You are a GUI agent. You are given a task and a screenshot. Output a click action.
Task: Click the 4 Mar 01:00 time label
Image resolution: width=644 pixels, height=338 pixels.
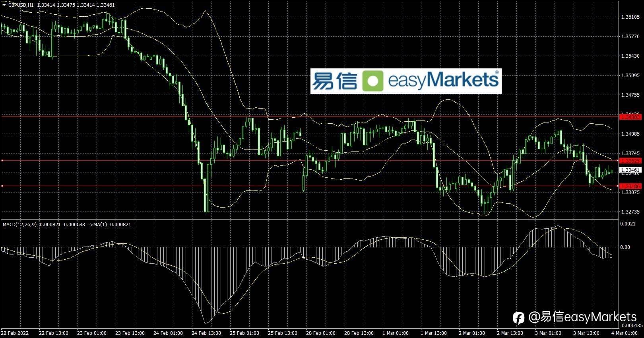coord(624,333)
